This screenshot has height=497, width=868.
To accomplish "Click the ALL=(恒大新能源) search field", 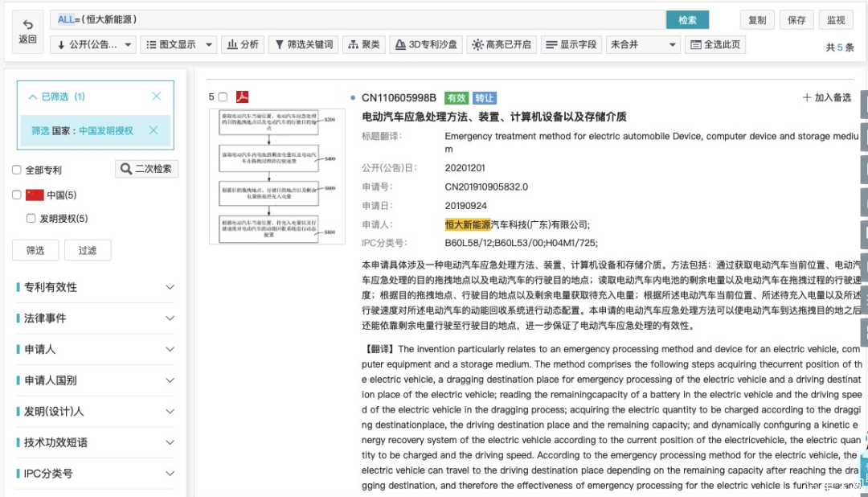I will pyautogui.click(x=358, y=20).
